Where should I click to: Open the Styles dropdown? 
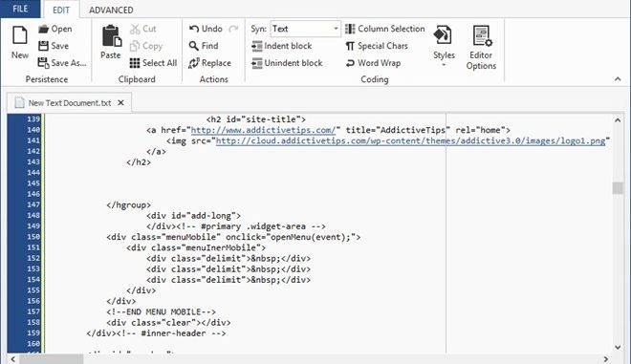444,46
